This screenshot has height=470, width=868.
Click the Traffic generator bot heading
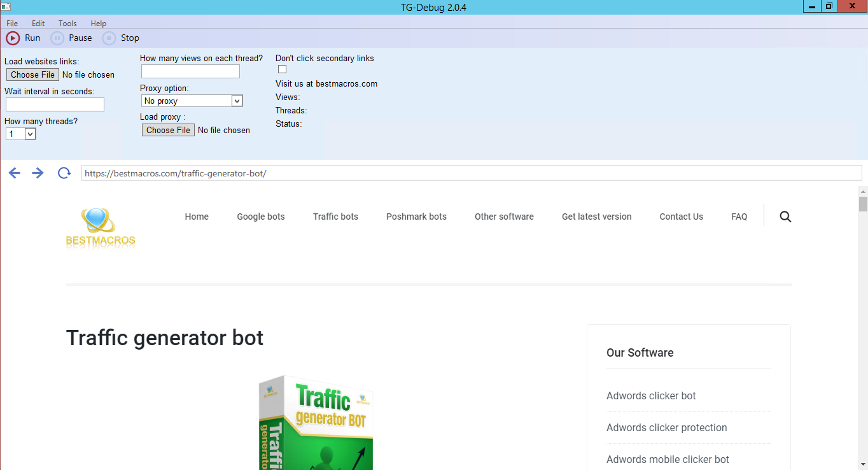(x=165, y=338)
